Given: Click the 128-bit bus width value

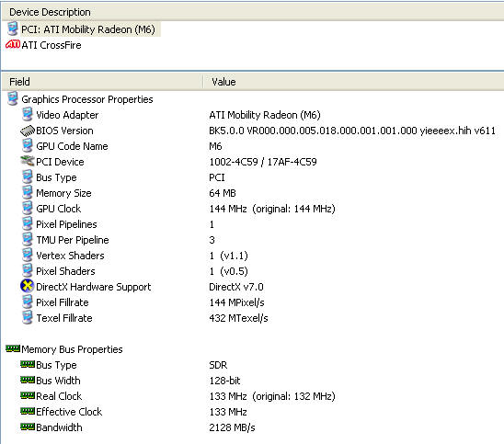Looking at the screenshot, I should click(x=224, y=381).
